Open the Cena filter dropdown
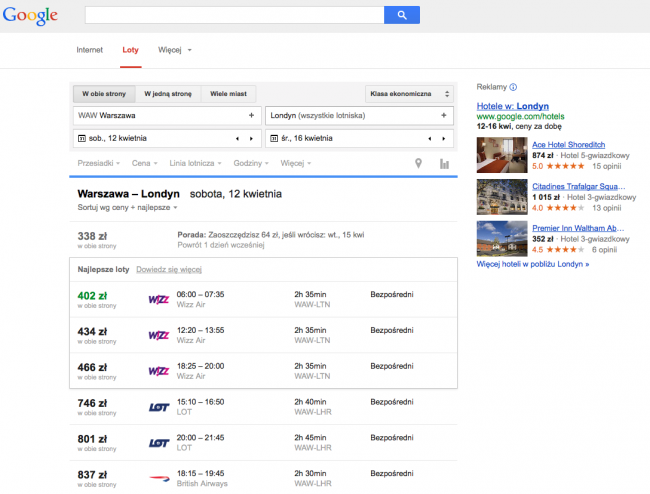 tap(145, 163)
